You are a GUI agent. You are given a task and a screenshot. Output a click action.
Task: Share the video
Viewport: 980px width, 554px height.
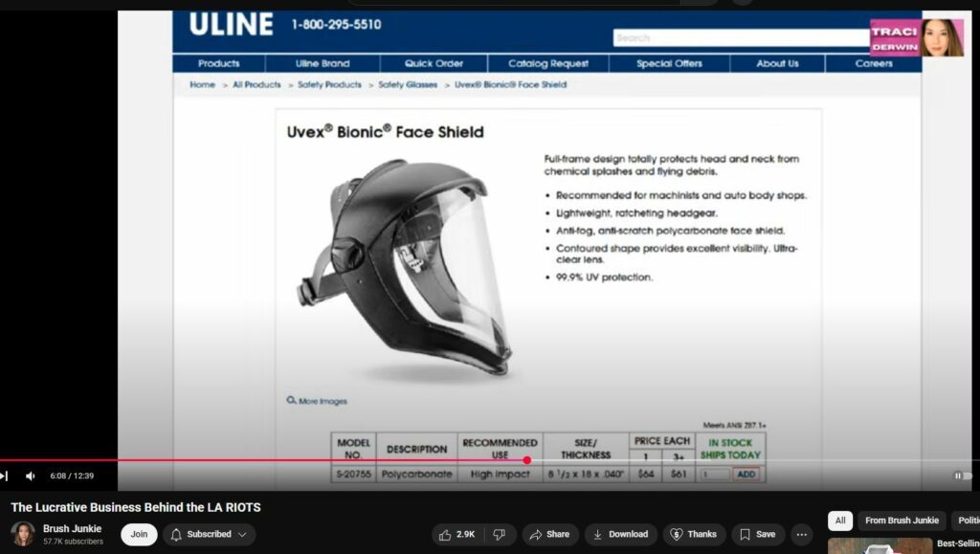pyautogui.click(x=550, y=535)
